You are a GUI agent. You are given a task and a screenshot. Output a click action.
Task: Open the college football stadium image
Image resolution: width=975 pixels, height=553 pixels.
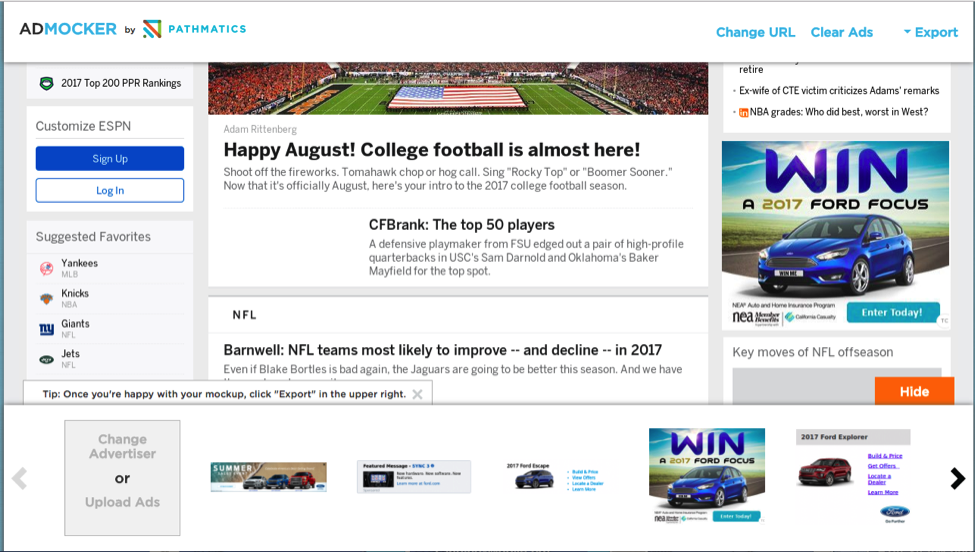click(458, 88)
